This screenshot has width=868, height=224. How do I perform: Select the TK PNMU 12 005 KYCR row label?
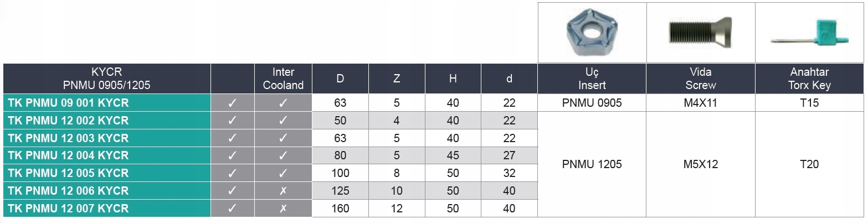coord(68,173)
